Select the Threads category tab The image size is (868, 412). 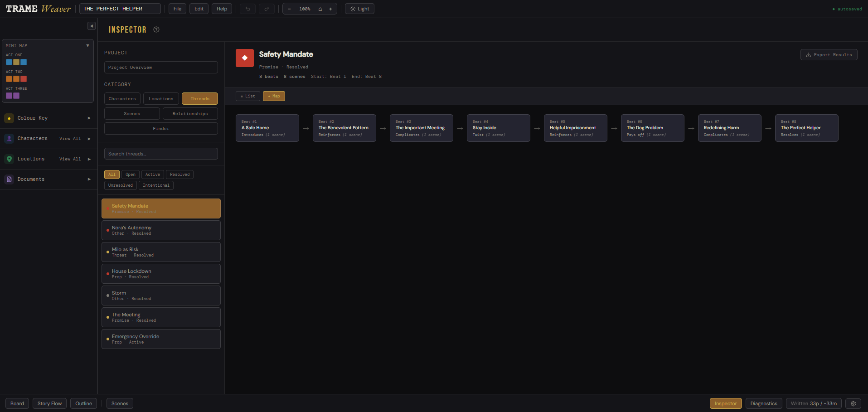[x=200, y=99]
